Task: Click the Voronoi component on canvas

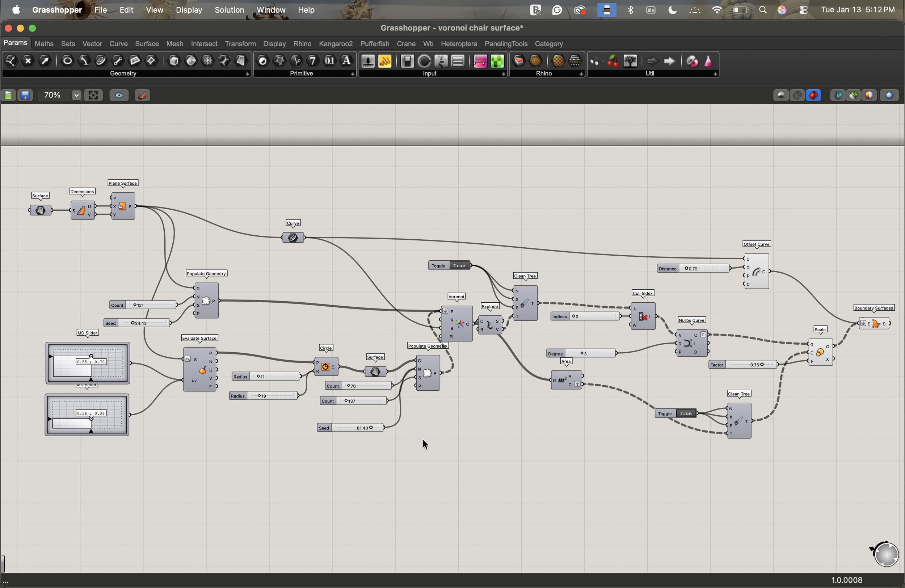Action: tap(460, 324)
